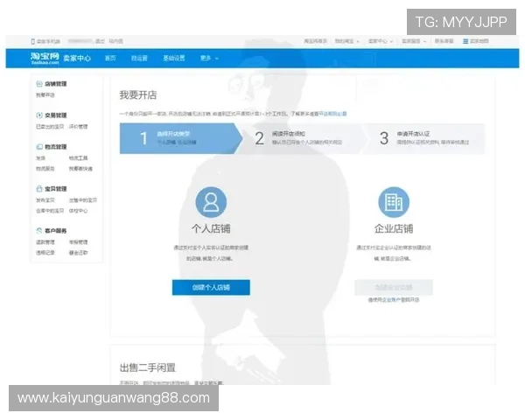This screenshot has height=420, width=525.
Task: Open the 淘宝网首页 link in top bar
Action: [x=315, y=41]
